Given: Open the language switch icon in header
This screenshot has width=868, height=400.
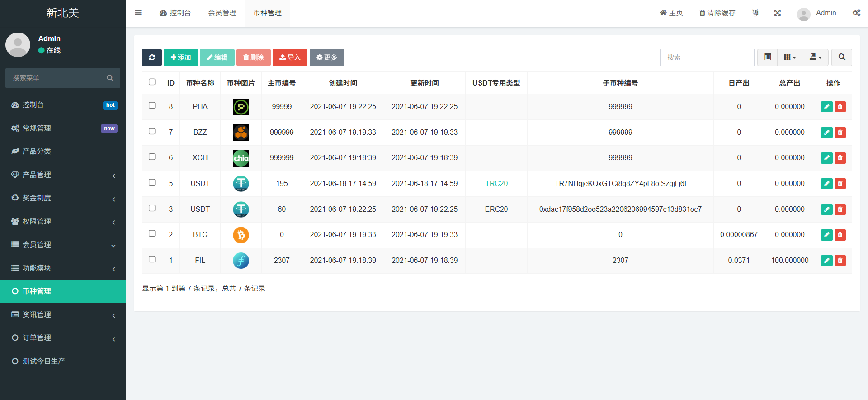Looking at the screenshot, I should tap(755, 13).
